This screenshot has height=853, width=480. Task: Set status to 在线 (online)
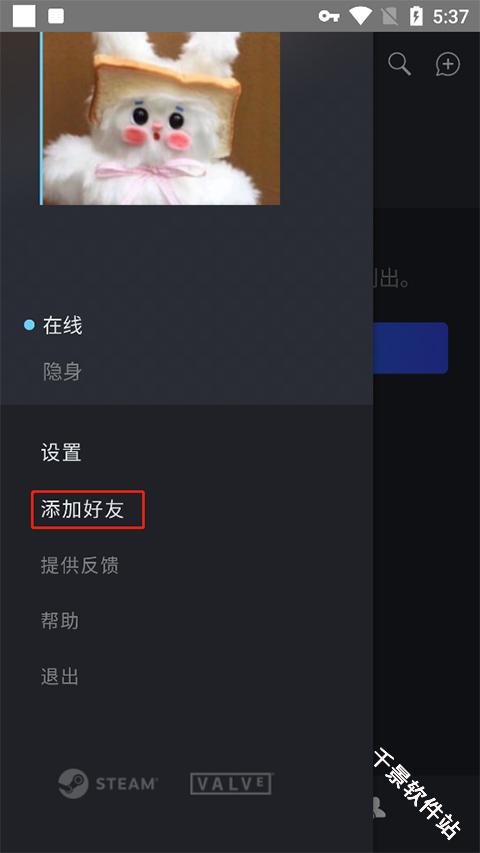point(63,325)
